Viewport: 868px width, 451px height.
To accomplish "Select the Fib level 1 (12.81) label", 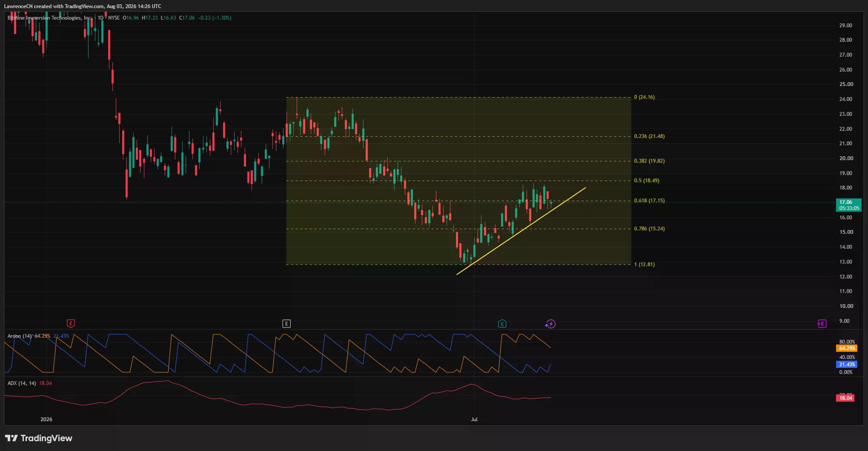I will pyautogui.click(x=645, y=264).
